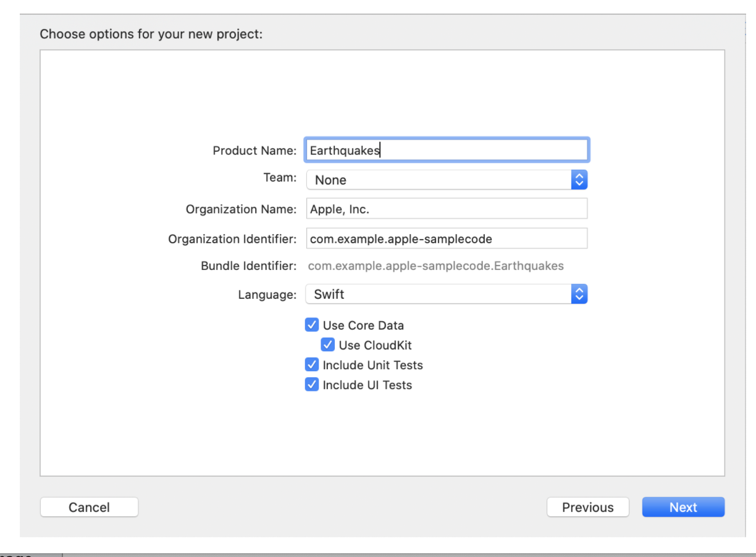The width and height of the screenshot is (756, 557).
Task: Click the Language popup blue arrow icon
Action: click(579, 294)
